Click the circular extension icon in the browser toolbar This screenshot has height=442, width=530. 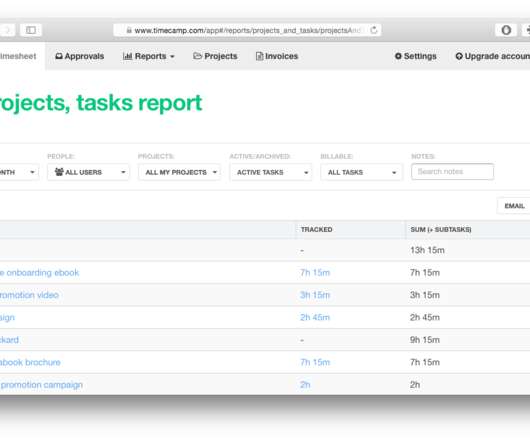(x=506, y=30)
